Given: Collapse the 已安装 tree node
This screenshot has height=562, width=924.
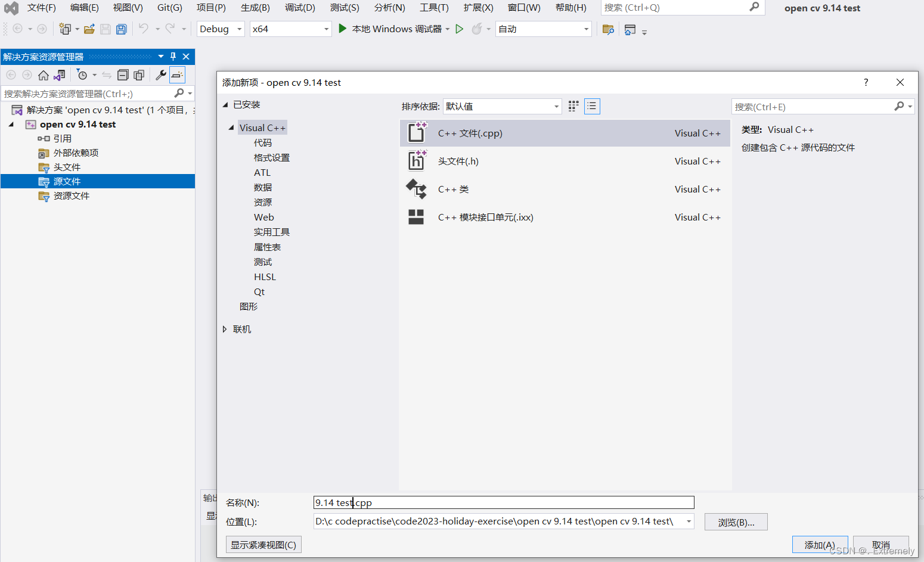Looking at the screenshot, I should pyautogui.click(x=226, y=105).
